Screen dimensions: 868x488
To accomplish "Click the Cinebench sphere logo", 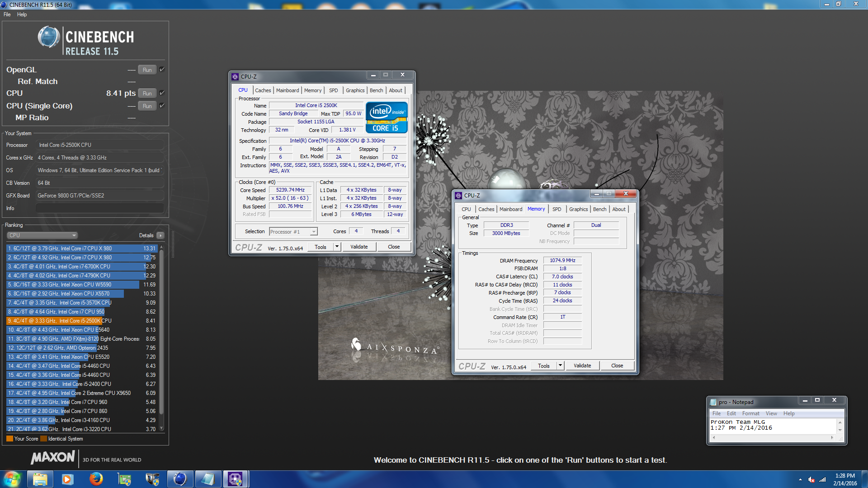I will (49, 37).
